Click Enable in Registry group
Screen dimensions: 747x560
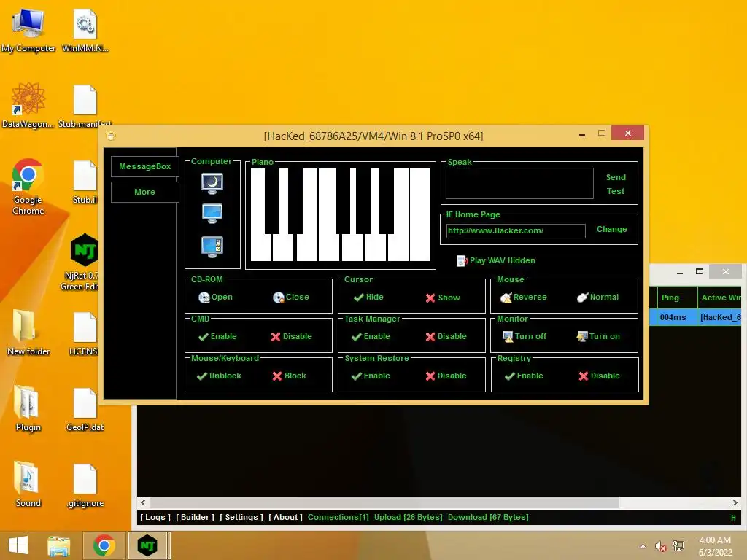pyautogui.click(x=524, y=376)
